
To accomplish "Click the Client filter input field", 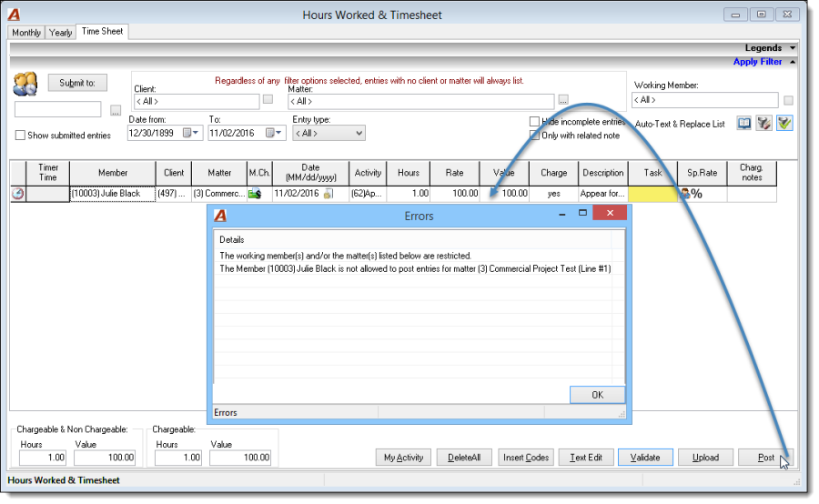I will [x=197, y=101].
